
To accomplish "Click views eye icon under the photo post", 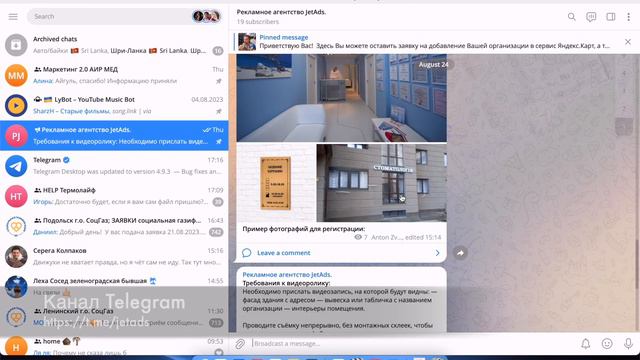I will [x=358, y=237].
